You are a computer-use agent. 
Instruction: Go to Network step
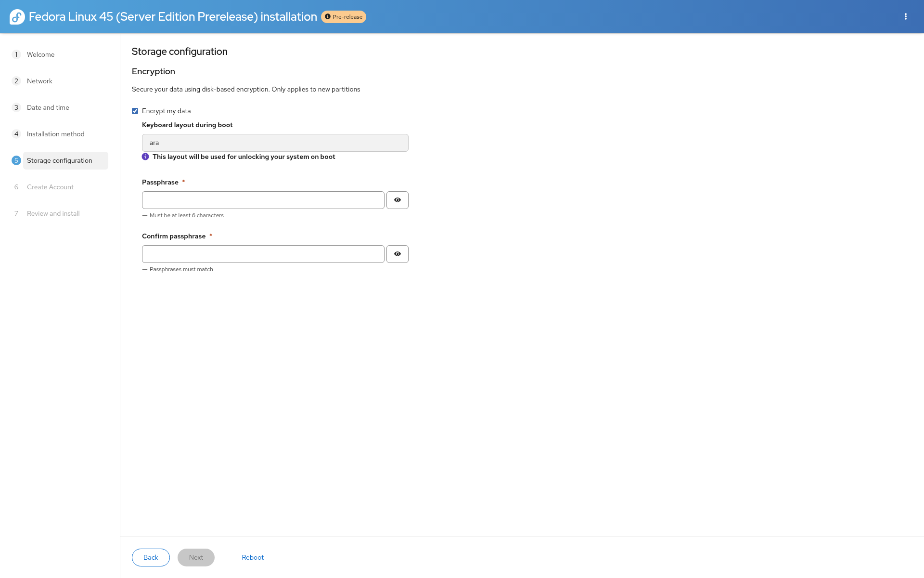click(x=39, y=81)
